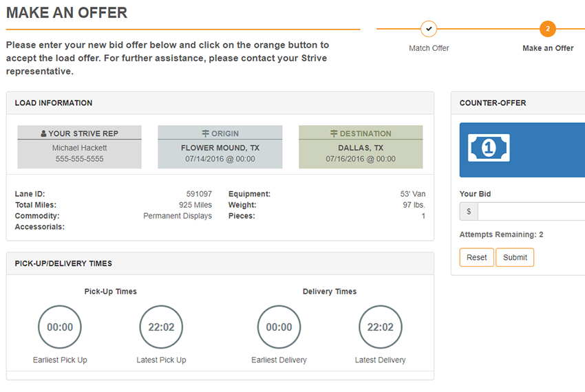Click the Latest Delivery 22:02 clock circle
The image size is (585, 392).
(x=380, y=327)
